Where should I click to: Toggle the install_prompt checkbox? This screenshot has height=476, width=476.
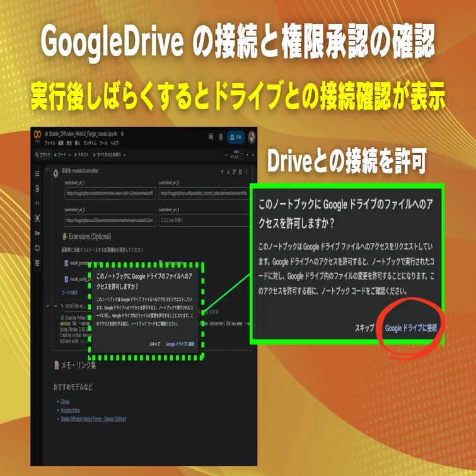point(66,263)
